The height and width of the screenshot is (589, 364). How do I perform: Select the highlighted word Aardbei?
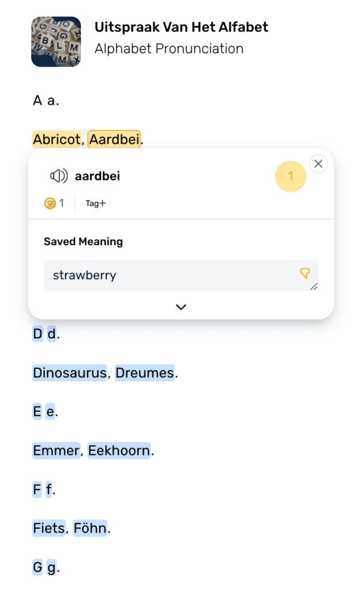coord(114,139)
